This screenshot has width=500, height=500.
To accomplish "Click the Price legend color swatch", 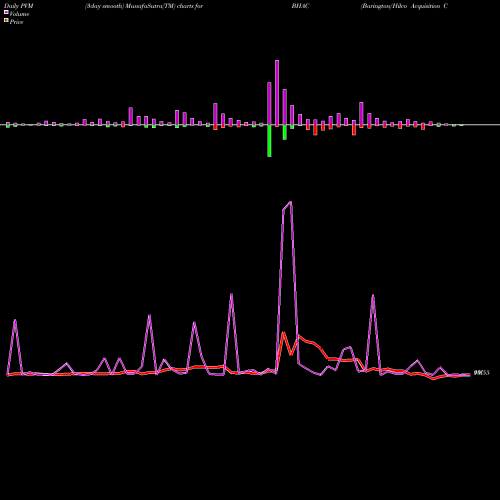I will coord(6,21).
